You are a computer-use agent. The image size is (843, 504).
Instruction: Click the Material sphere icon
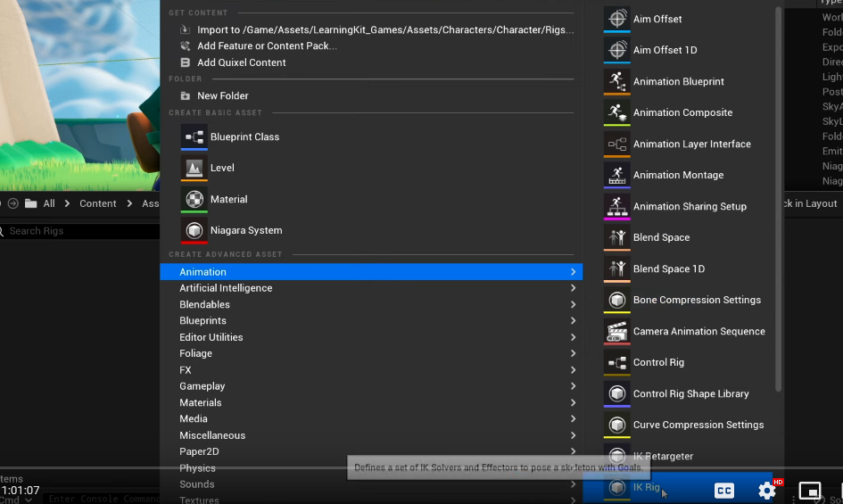click(194, 199)
